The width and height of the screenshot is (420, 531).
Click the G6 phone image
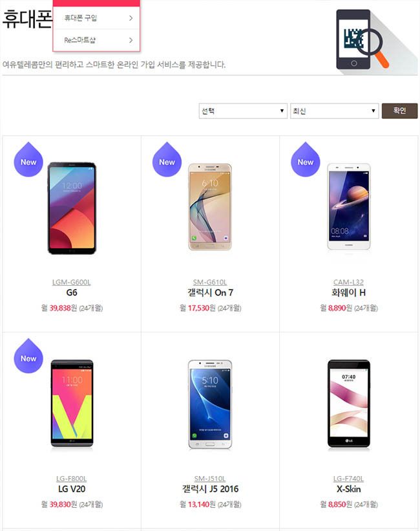(72, 208)
